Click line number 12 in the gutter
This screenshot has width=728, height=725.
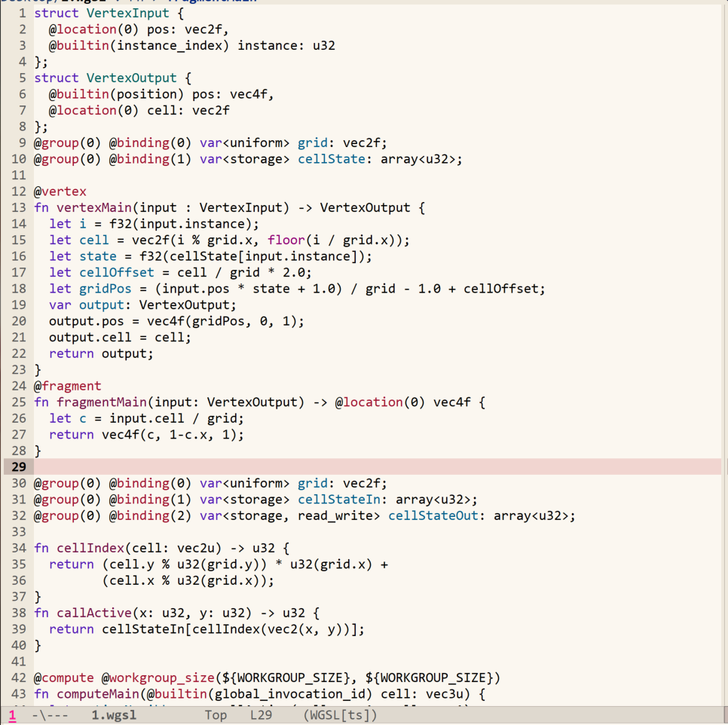coord(19,191)
